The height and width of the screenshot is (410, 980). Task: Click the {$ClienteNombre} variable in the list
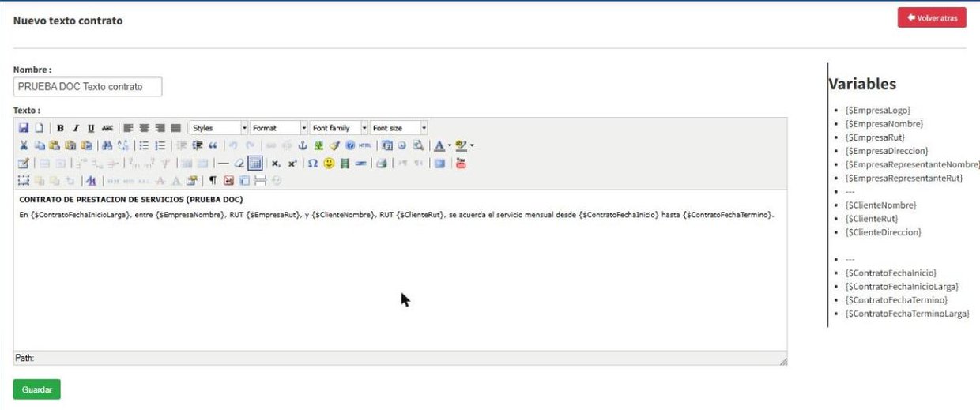[880, 205]
